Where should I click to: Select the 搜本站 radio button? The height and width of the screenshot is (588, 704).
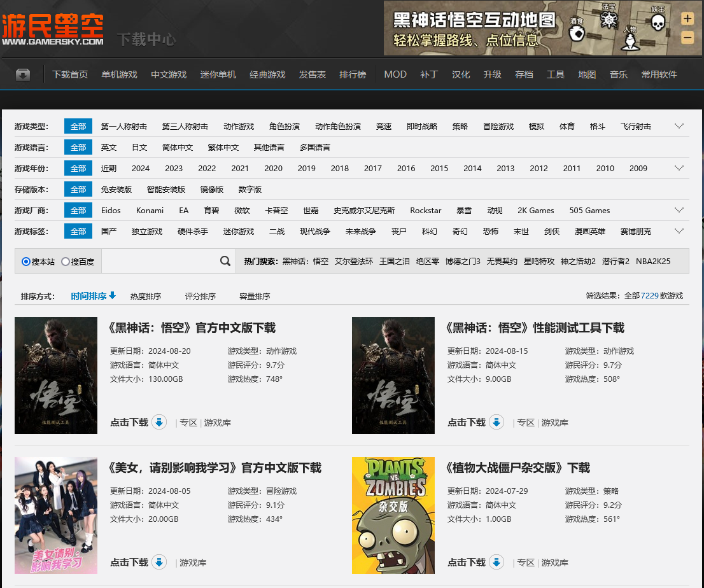[26, 262]
